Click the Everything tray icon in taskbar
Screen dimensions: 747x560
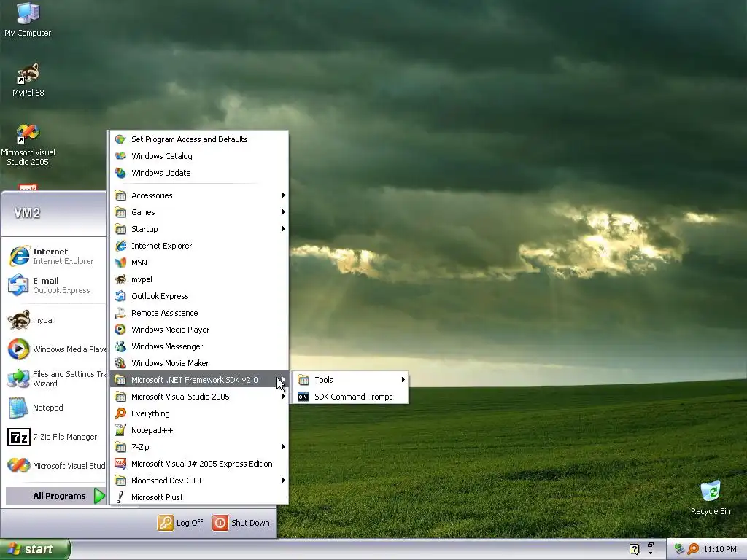coord(693,549)
